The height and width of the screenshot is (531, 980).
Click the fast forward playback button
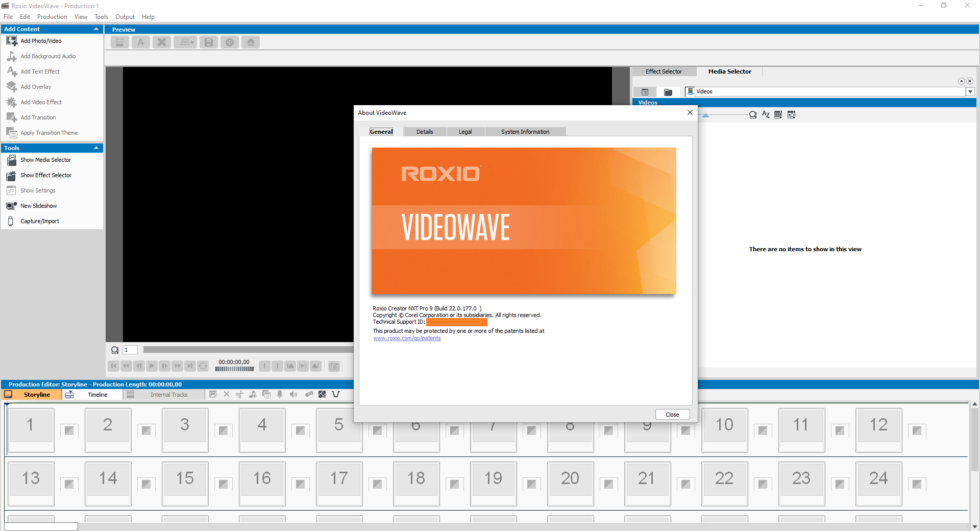(x=177, y=366)
